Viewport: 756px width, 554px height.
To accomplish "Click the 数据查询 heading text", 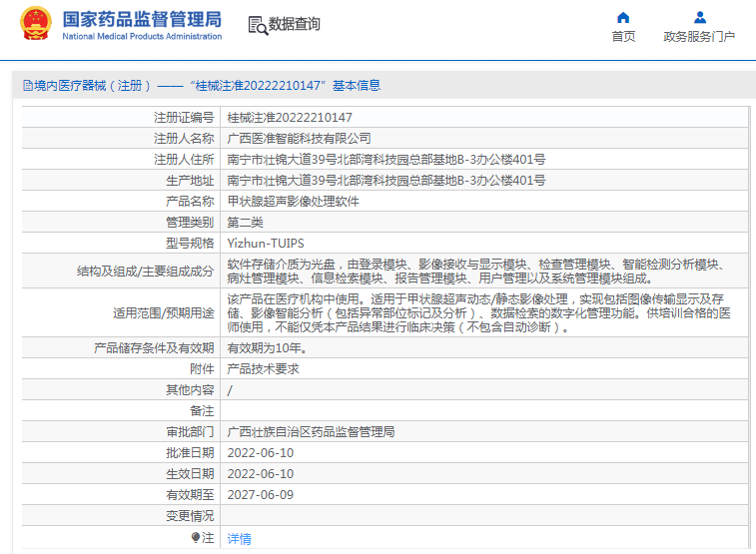I will tap(294, 24).
